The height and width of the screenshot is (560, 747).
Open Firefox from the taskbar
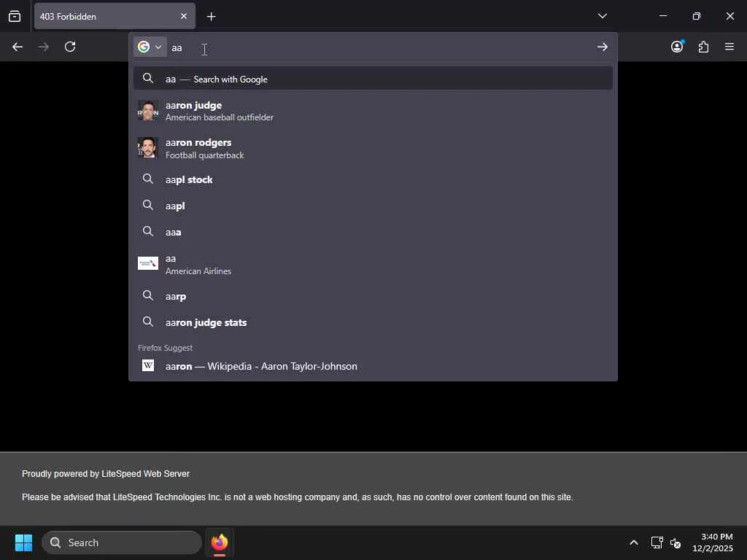pos(219,542)
